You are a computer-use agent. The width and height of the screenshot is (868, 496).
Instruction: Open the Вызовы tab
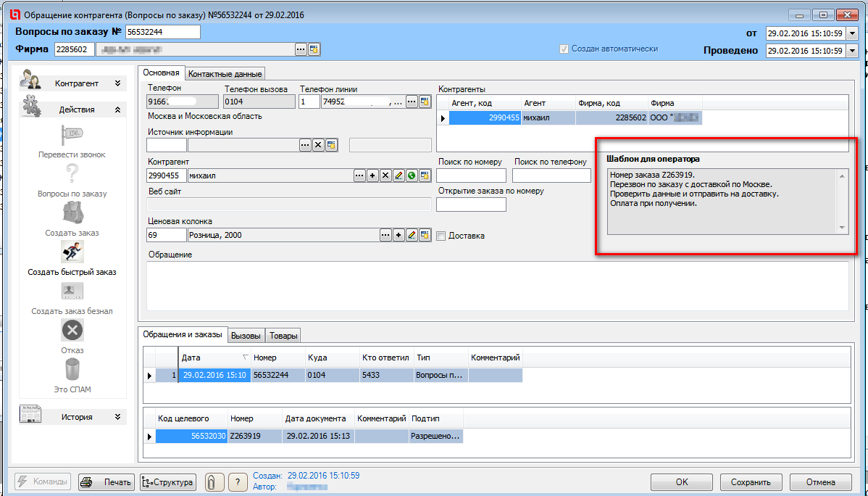[247, 335]
